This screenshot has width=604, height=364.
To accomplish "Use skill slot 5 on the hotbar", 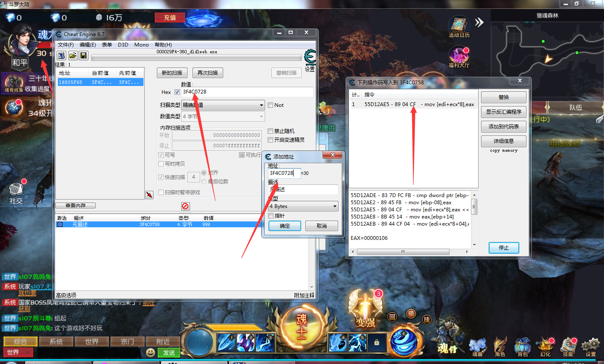I will [x=357, y=343].
